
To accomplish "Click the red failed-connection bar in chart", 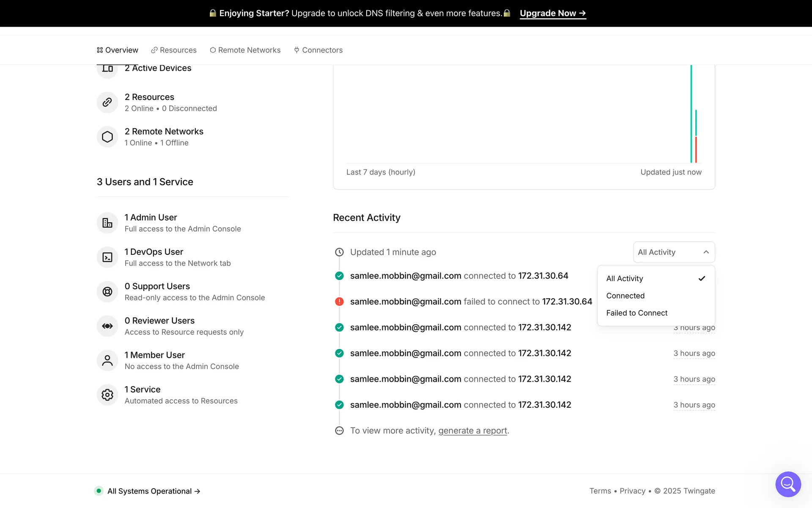I will pos(696,149).
